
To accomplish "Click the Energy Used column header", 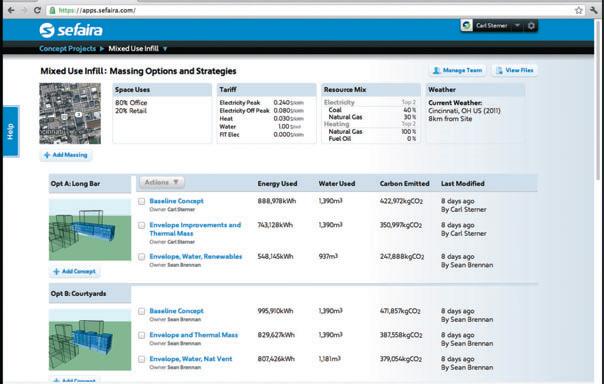I will pyautogui.click(x=277, y=184).
